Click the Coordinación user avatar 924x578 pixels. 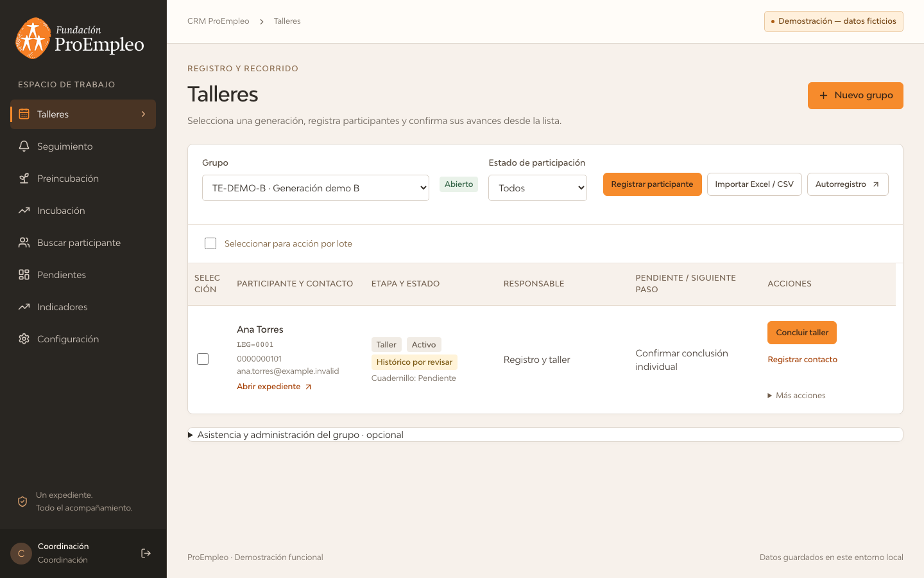21,554
